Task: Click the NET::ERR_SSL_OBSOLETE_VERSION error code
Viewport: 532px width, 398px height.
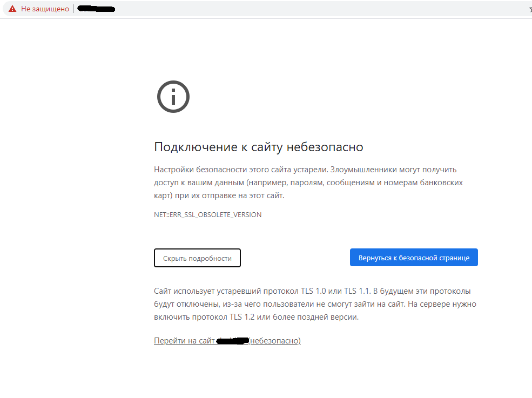Action: click(207, 214)
